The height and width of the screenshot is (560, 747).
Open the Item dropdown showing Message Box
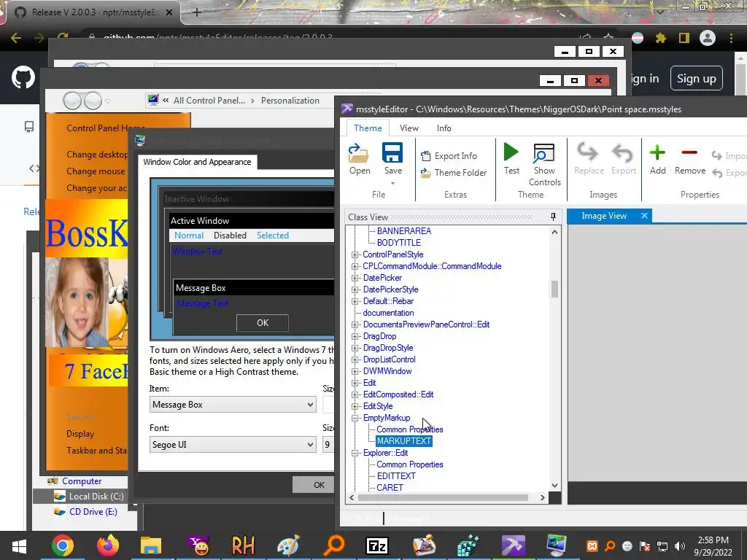click(233, 405)
